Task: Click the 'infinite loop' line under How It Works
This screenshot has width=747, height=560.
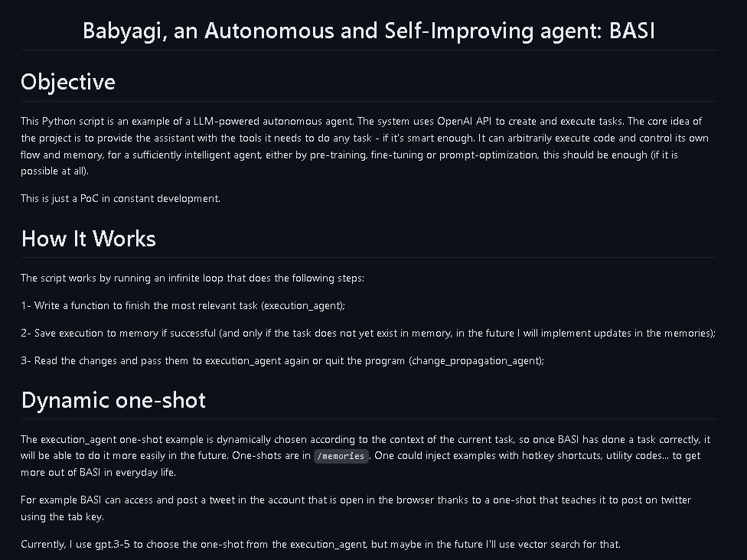Action: point(192,278)
